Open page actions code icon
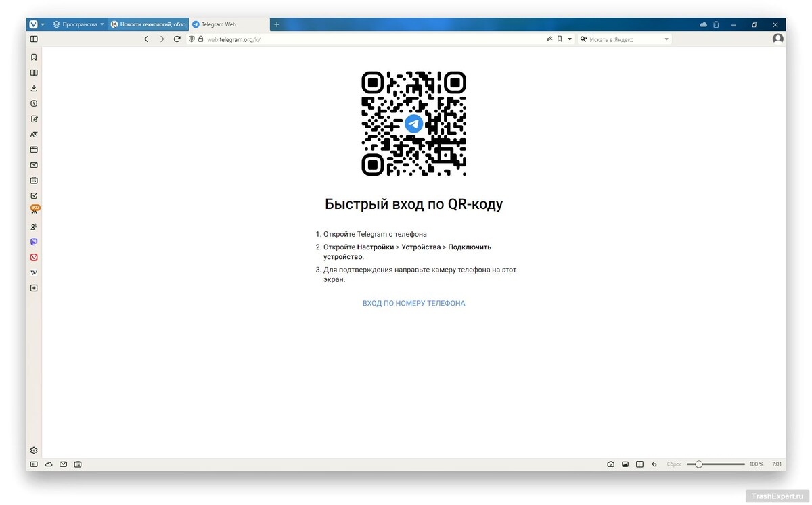Viewport: 812px width, 505px height. [654, 464]
